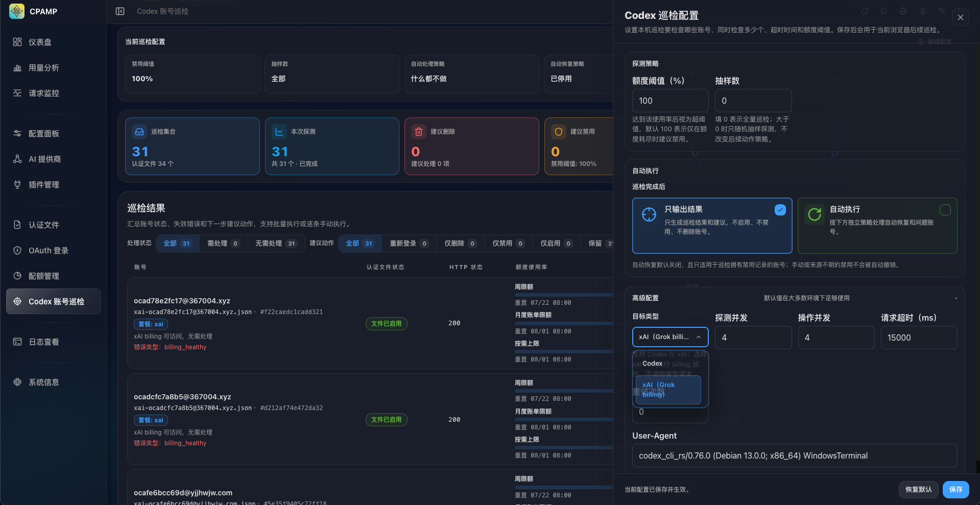Click the 什么都不做 auto-handling strategy value
This screenshot has width=980, height=505.
tap(428, 79)
